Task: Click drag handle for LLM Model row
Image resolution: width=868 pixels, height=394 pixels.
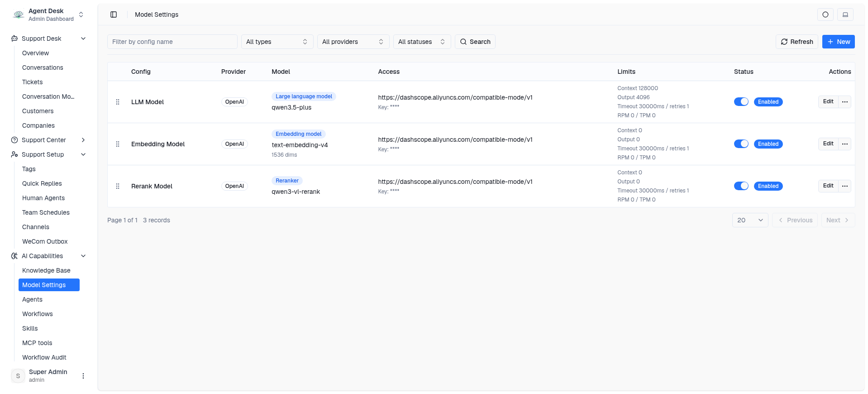Action: click(118, 102)
